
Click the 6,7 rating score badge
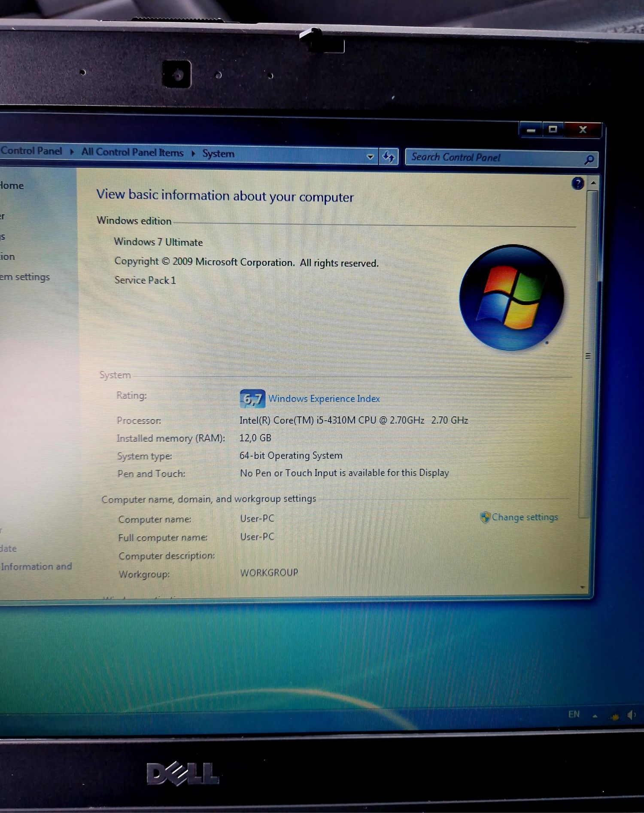pos(252,398)
